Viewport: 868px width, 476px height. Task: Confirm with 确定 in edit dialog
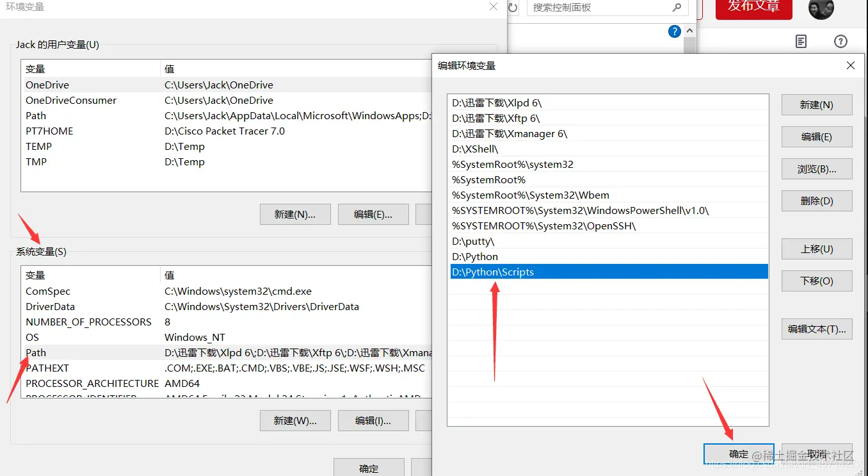coord(739,454)
